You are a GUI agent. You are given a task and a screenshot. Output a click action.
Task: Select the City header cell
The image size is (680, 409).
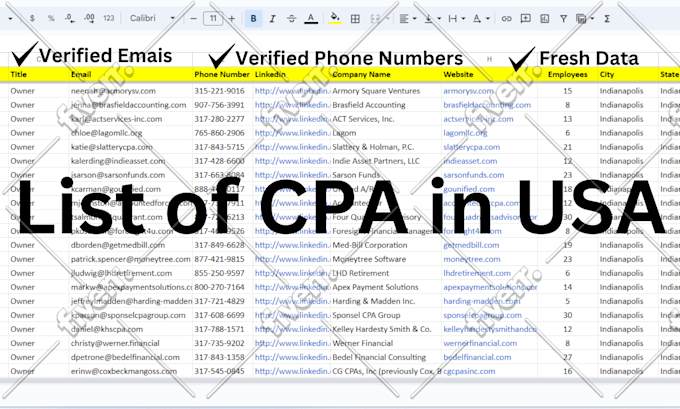[628, 74]
